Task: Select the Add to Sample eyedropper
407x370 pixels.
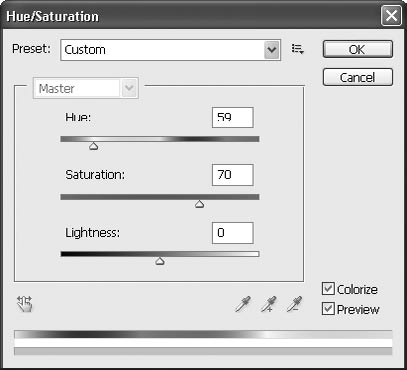Action: tap(269, 304)
